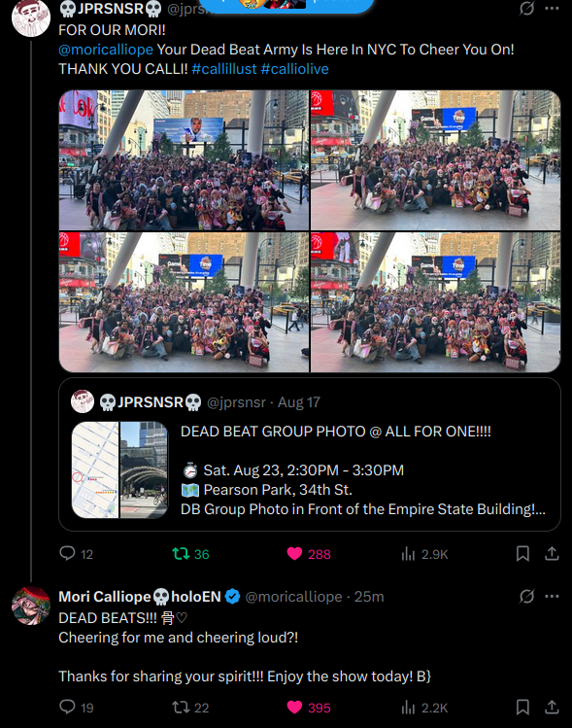Open the top-left group photo thumbnail
Viewport: 572px width, 728px height.
coord(184,160)
